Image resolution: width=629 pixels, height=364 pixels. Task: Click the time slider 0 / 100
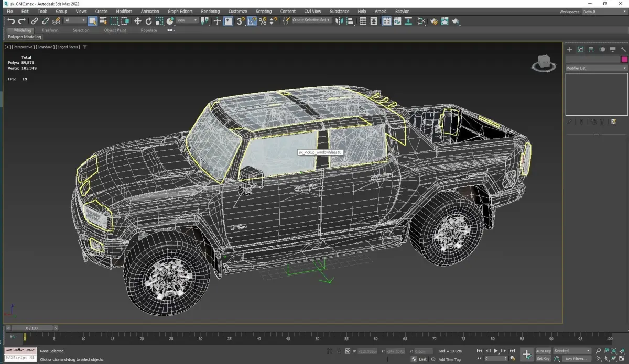pyautogui.click(x=31, y=328)
